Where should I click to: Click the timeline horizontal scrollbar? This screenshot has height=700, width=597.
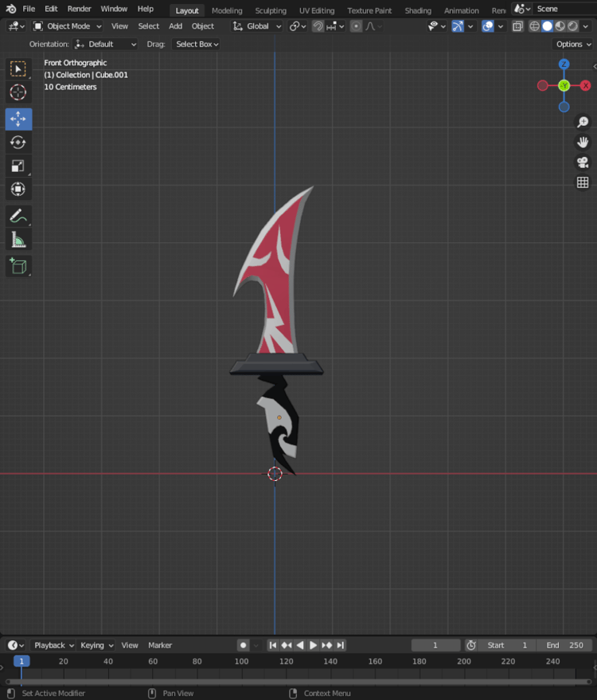298,682
